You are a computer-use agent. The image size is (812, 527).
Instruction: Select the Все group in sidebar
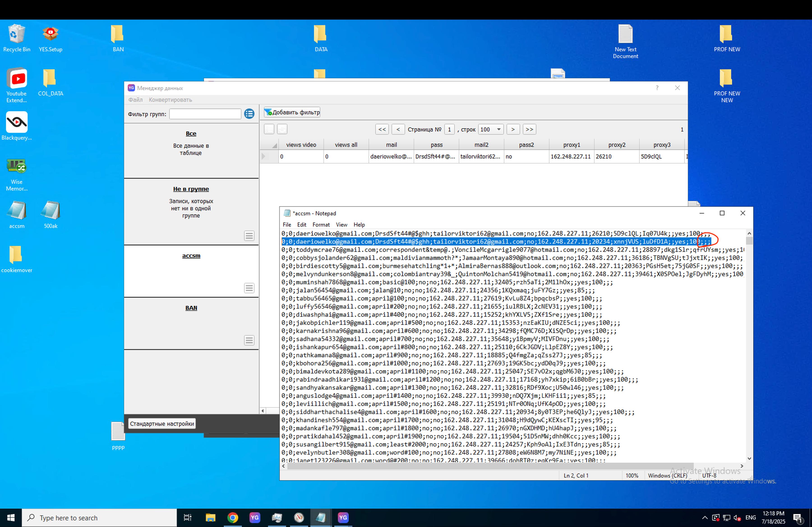(x=191, y=134)
